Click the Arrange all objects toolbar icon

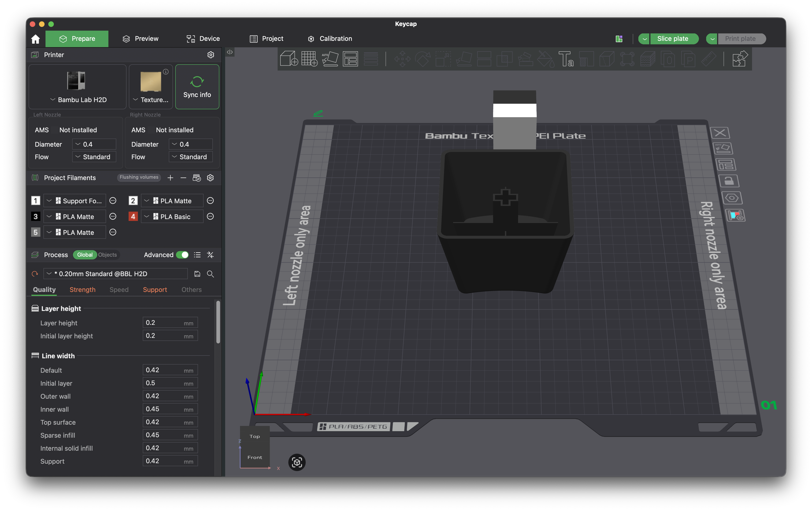(350, 59)
